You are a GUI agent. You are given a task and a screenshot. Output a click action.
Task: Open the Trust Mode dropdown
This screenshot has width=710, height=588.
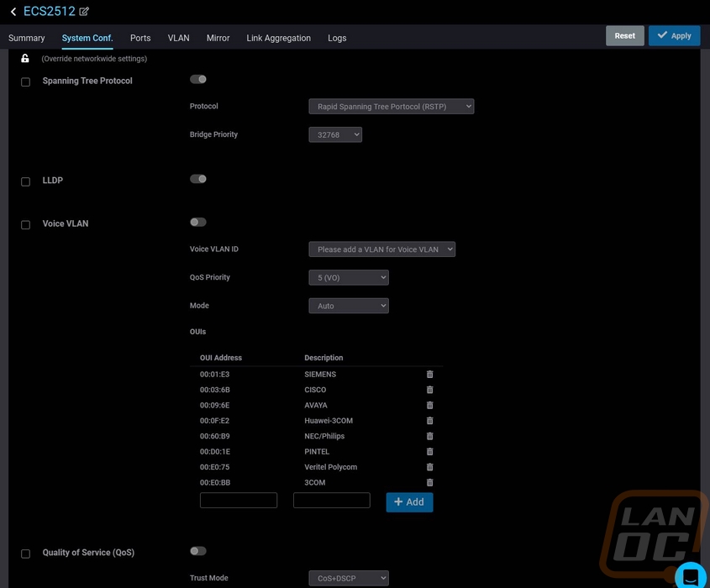coord(349,578)
